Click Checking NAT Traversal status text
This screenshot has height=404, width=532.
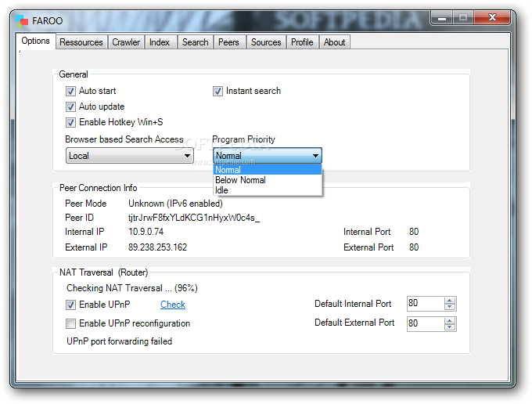(132, 288)
